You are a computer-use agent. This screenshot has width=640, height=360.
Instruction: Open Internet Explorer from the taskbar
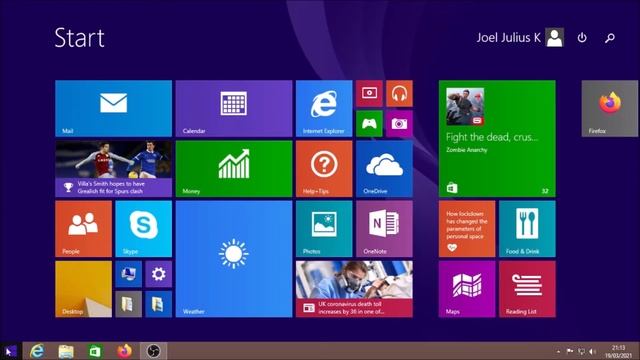click(37, 351)
